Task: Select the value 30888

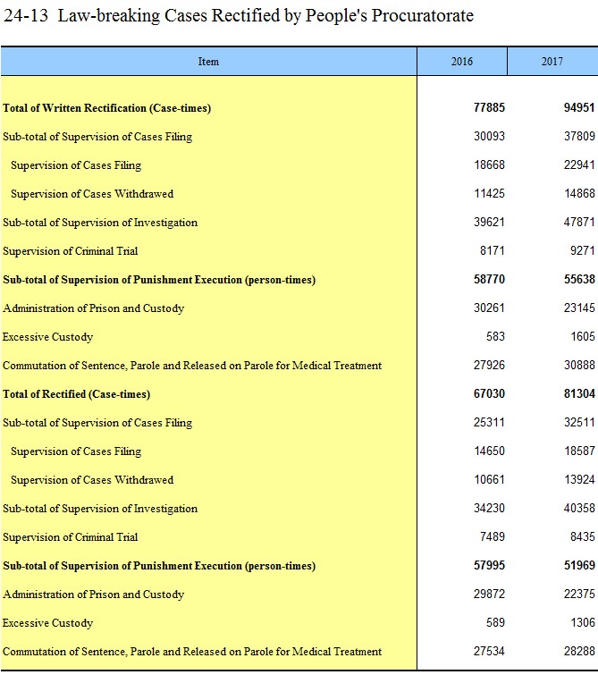Action: [x=579, y=365]
